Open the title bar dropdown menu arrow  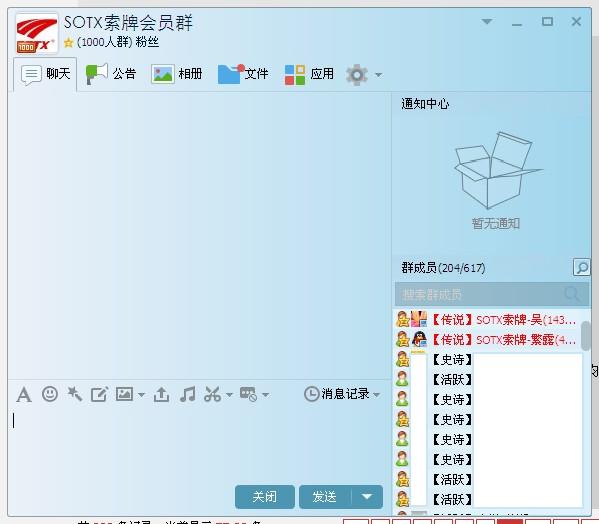pyautogui.click(x=487, y=21)
